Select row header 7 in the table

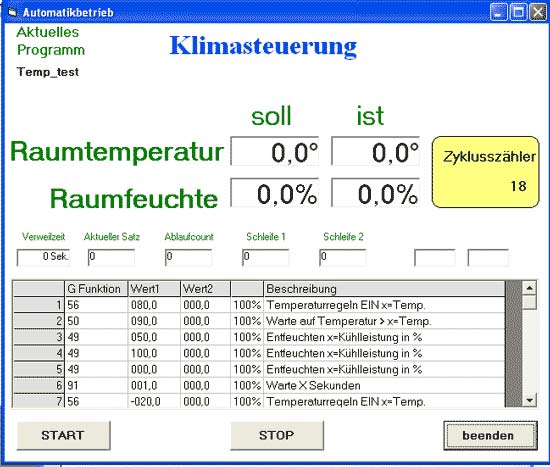click(x=39, y=401)
